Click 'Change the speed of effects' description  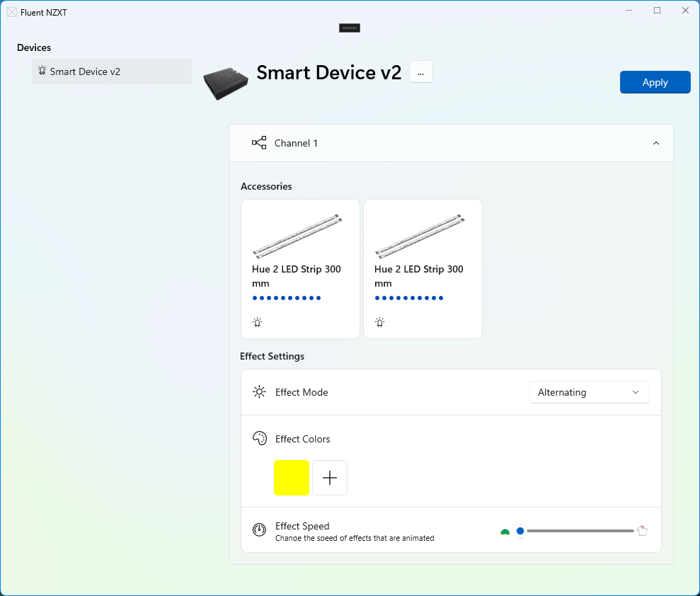pyautogui.click(x=355, y=538)
